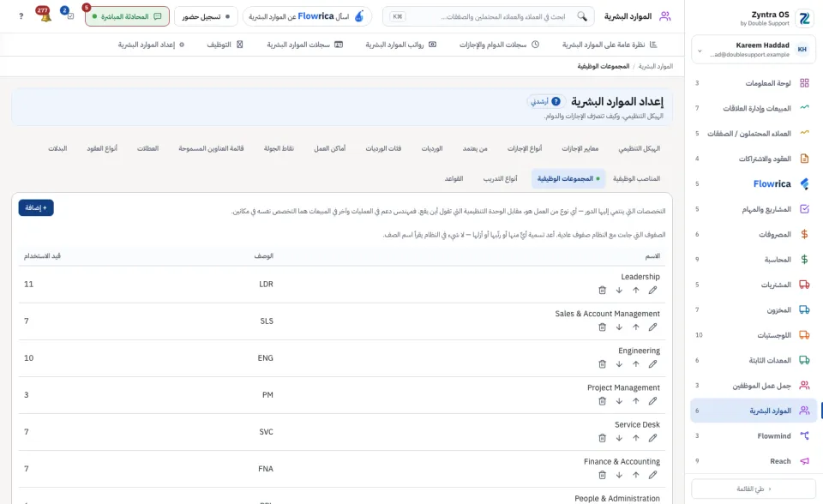Switch to المناصب الوظيفية sub-tab
The image size is (823, 504).
pyautogui.click(x=636, y=178)
